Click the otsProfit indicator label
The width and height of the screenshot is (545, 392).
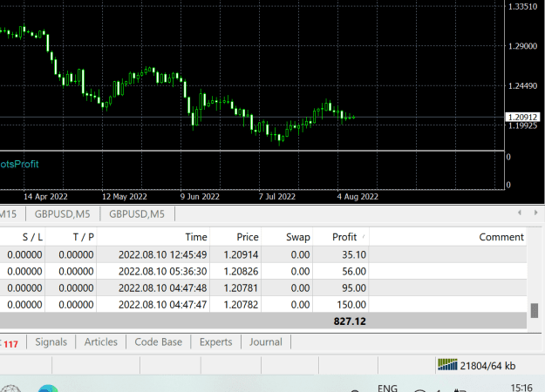pos(19,164)
